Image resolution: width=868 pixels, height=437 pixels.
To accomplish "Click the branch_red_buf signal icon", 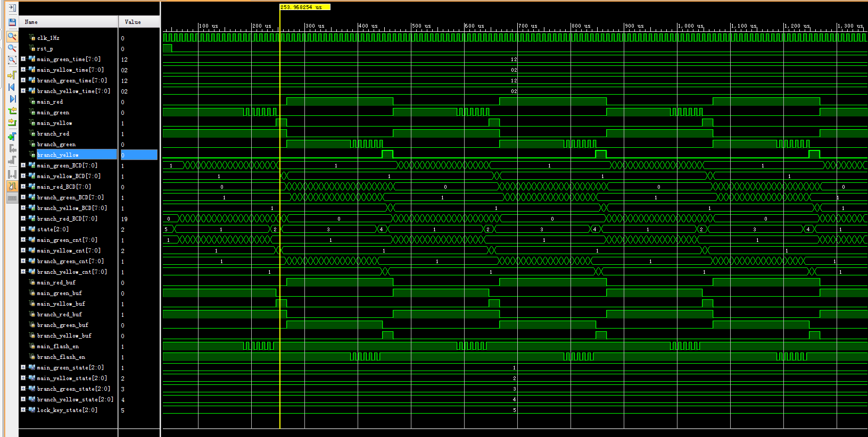I will click(32, 314).
